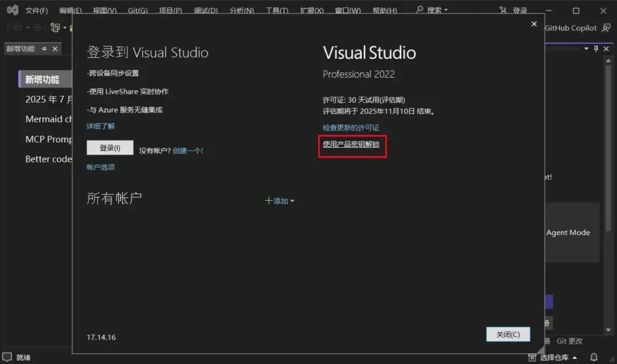Minimize the Visual Studio window
617x364 pixels.
point(549,11)
